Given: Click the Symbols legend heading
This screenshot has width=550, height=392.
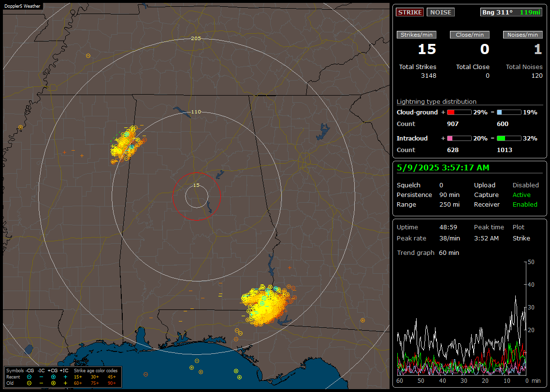Looking at the screenshot, I should tap(15, 371).
